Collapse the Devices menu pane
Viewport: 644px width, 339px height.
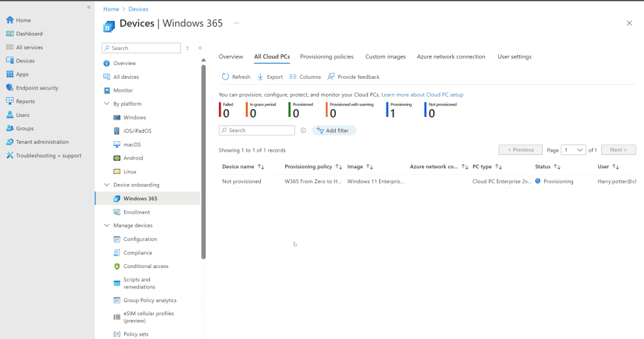(x=200, y=48)
